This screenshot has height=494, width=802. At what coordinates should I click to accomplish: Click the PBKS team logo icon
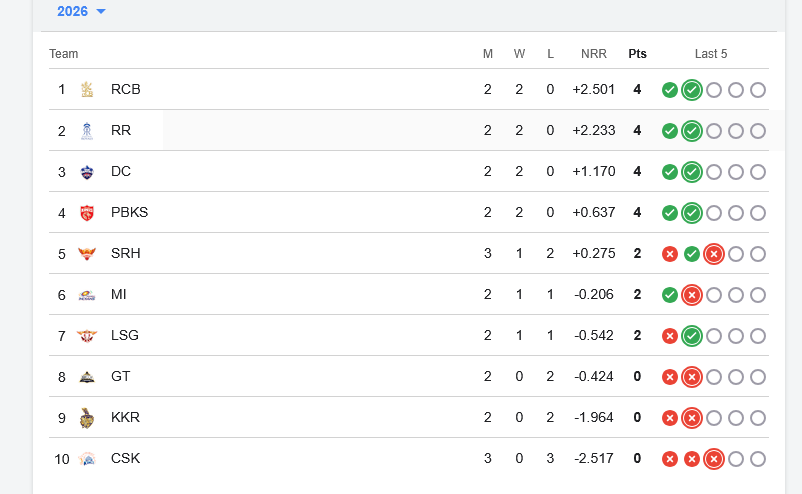click(88, 212)
